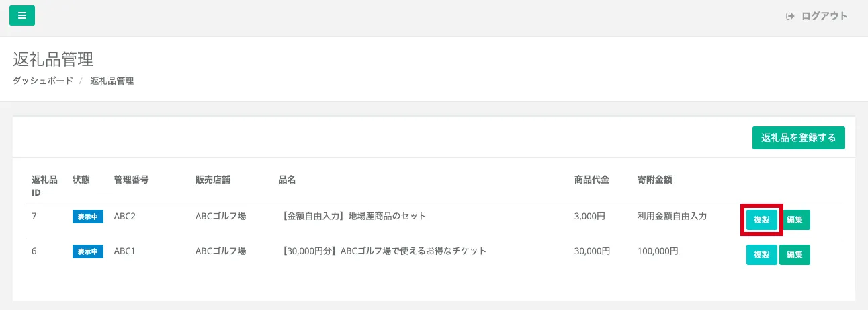The image size is (868, 310).
Task: Click 表示中 status badge for ABC2
Action: coord(88,217)
